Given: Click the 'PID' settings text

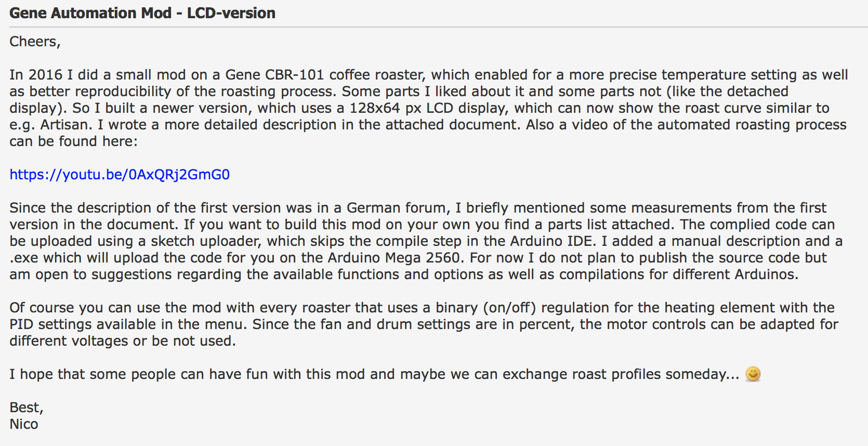Looking at the screenshot, I should tap(21, 324).
